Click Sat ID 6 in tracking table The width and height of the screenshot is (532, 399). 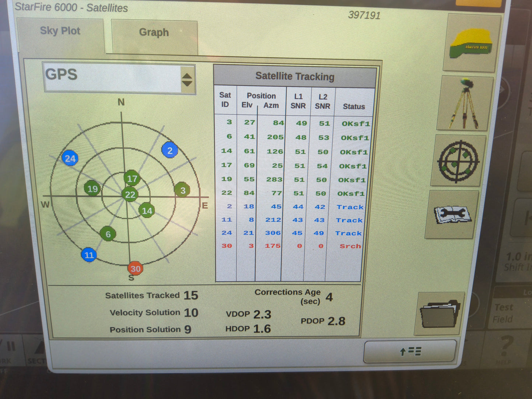pos(229,136)
